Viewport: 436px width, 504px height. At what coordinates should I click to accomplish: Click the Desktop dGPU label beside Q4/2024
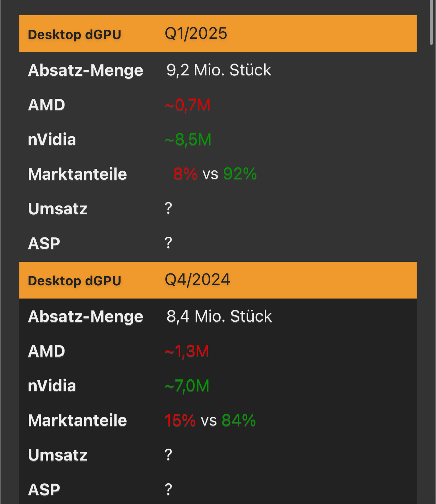coord(74,281)
